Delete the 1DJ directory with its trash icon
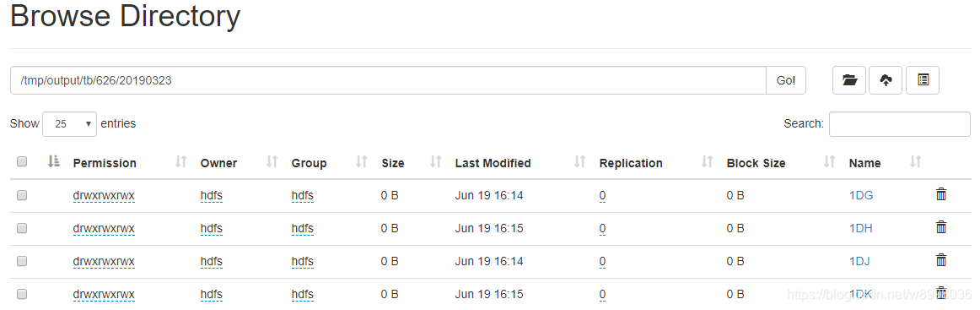The image size is (980, 310). 940,260
